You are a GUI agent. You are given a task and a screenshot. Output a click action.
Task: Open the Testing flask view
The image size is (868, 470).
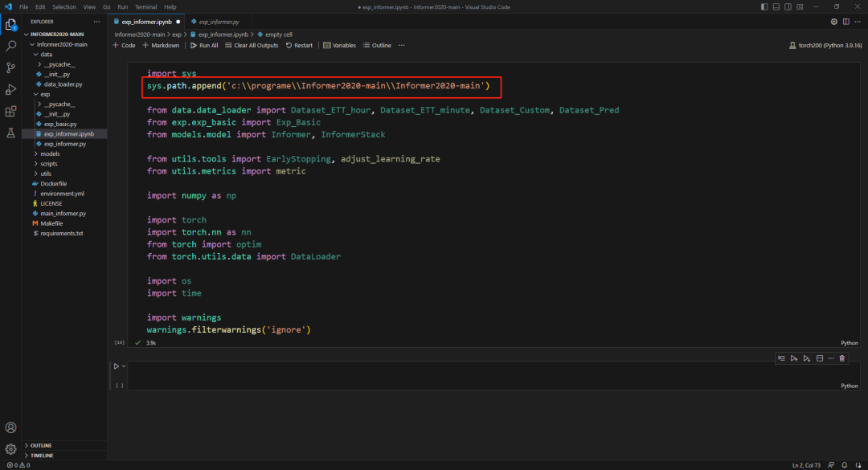(10, 133)
